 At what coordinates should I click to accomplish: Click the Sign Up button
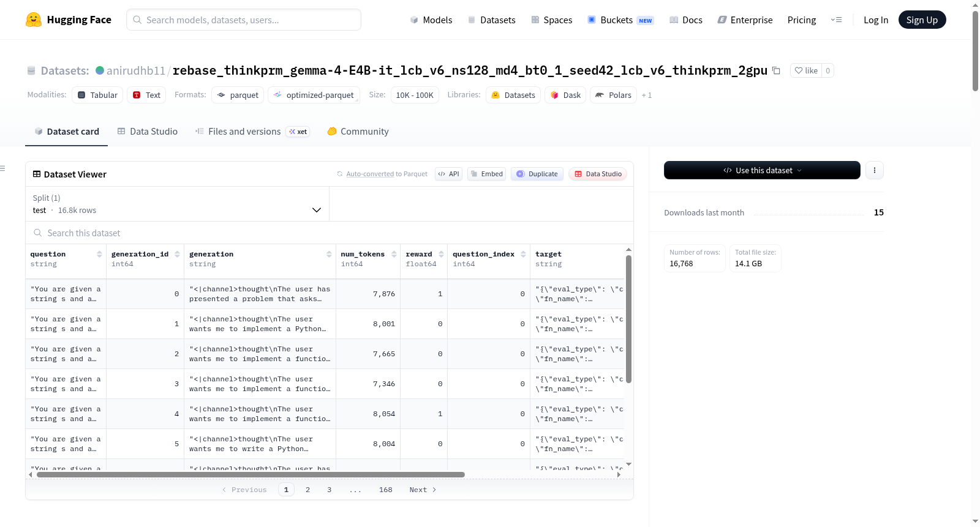[x=922, y=20]
